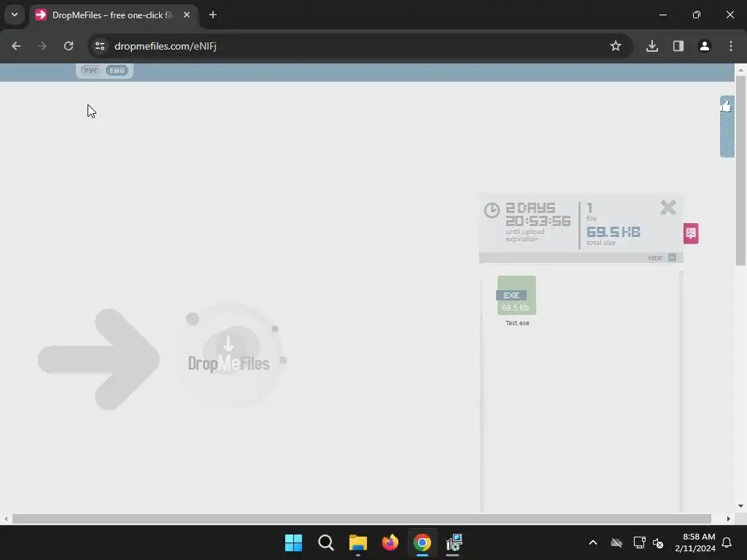Click the network display tray icon
Screen dimensions: 747x560
coord(639,542)
